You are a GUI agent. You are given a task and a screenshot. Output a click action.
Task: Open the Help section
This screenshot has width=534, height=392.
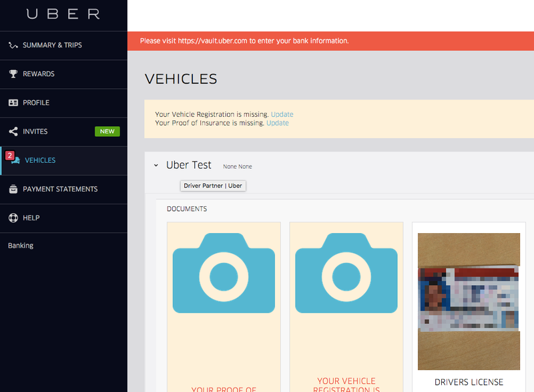pos(63,218)
